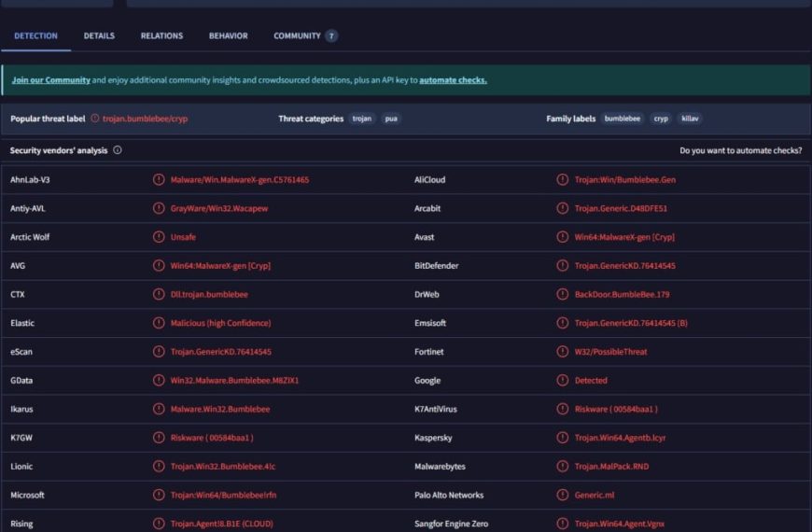Image resolution: width=812 pixels, height=532 pixels.
Task: Click the trojan.bumblebee/cryp threat label
Action: point(145,119)
